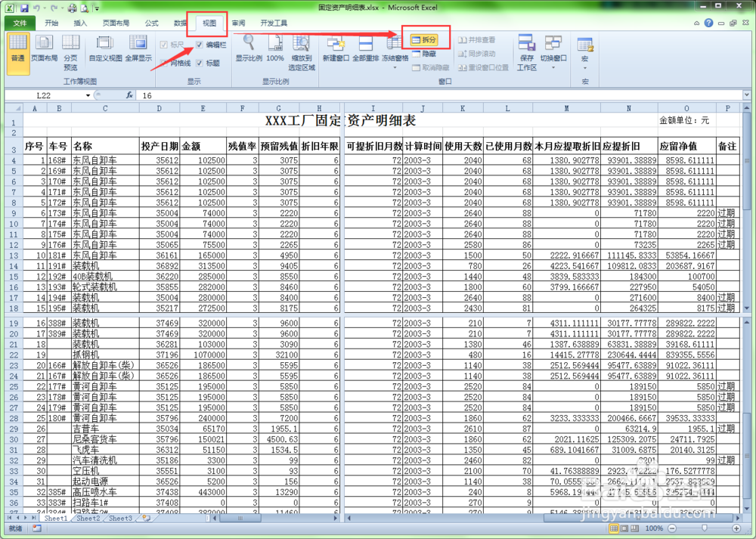The width and height of the screenshot is (756, 539).
Task: Switch to the 开始 home tab
Action: tap(51, 23)
